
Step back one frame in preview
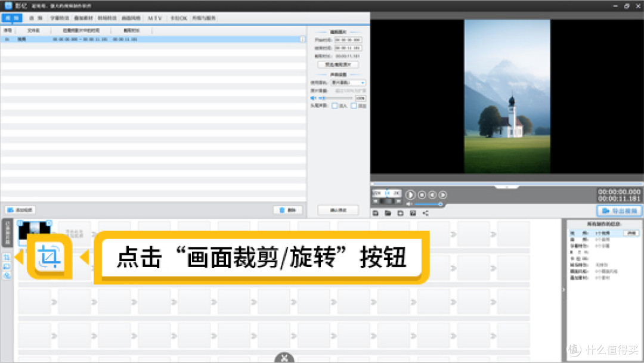click(432, 195)
